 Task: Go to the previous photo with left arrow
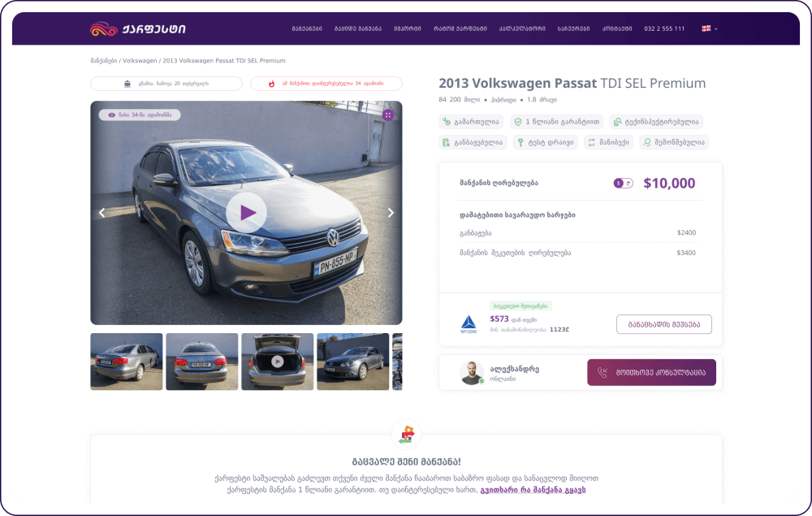click(x=101, y=213)
